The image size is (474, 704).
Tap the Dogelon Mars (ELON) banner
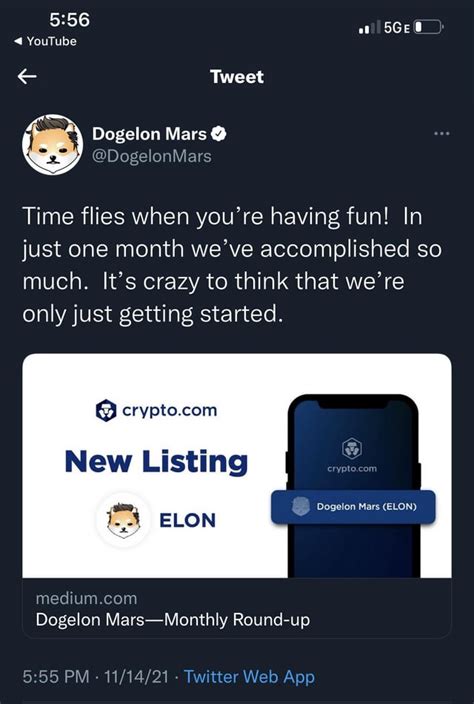tap(353, 507)
